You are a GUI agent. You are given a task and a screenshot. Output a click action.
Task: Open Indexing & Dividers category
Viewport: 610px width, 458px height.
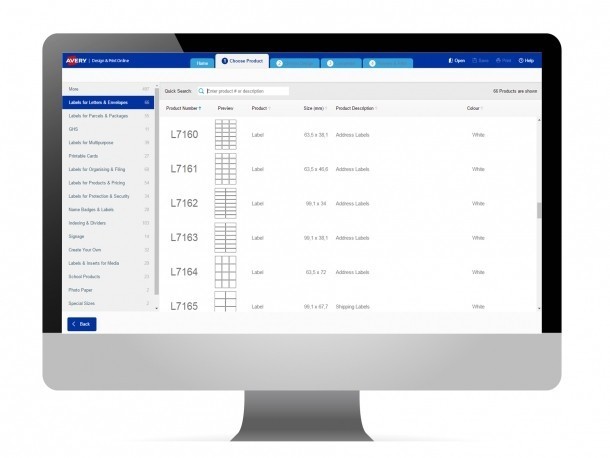tap(90, 222)
